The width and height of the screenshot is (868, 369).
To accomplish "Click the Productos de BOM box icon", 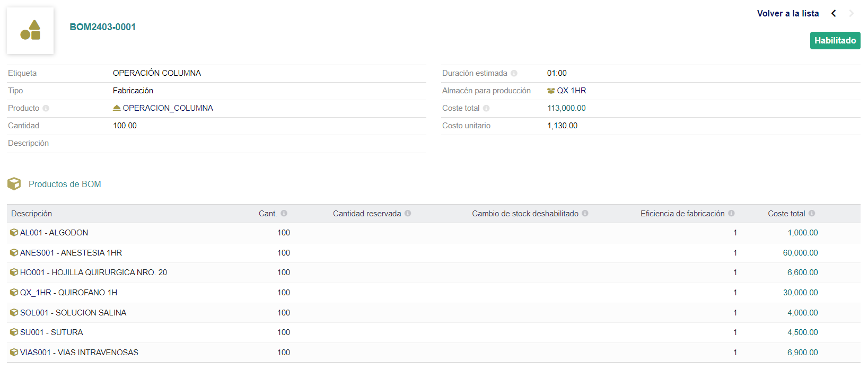I will [14, 184].
